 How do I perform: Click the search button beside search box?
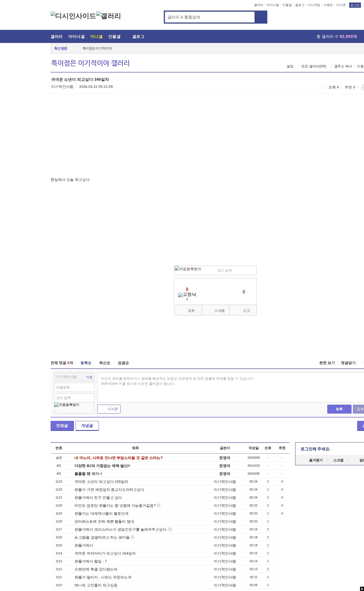tap(261, 17)
